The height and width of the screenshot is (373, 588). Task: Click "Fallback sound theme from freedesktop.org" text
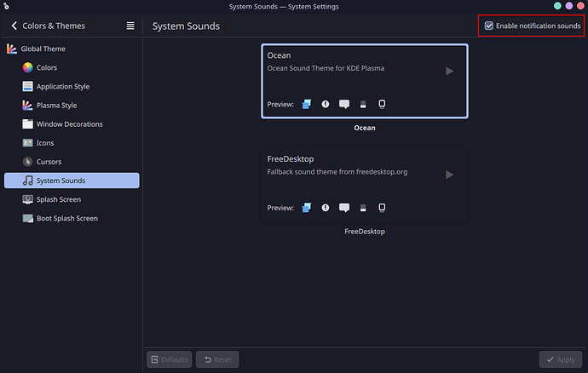click(337, 172)
